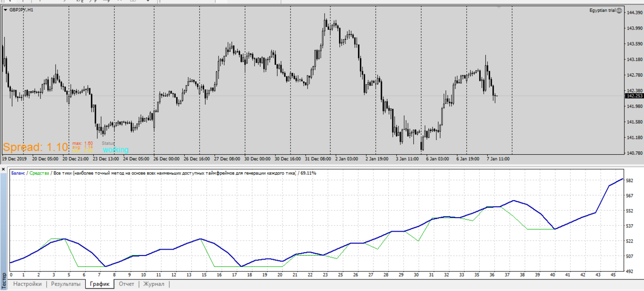Click the 140.780 price axis label
Screen dimensions: 644x291
tap(634, 153)
